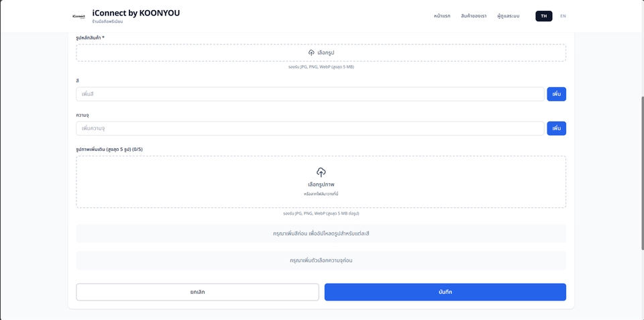Click the ยกเลิก cancel button
Screen dimensions: 644x320
[x=197, y=292]
